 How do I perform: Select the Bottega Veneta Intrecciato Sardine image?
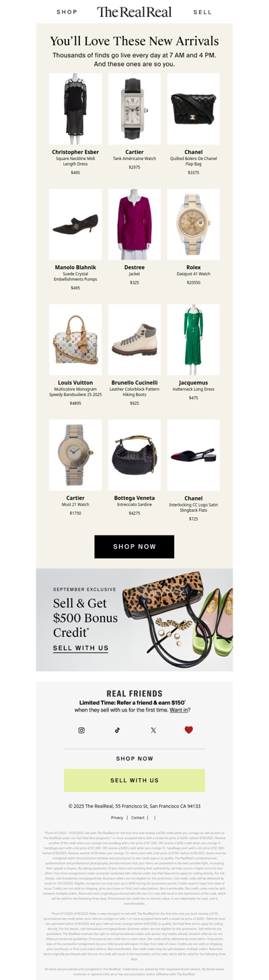pos(134,455)
